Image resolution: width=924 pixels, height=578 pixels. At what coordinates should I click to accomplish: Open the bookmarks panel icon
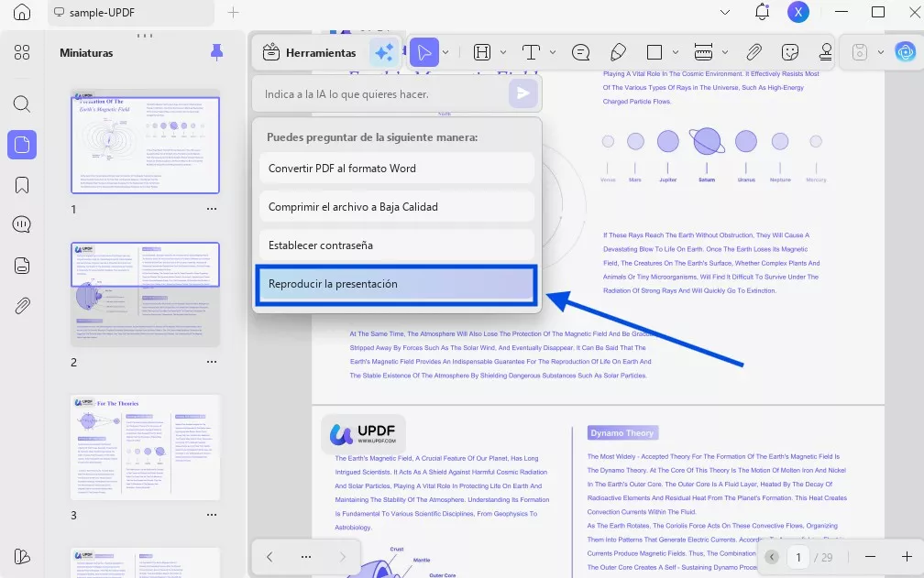click(22, 185)
